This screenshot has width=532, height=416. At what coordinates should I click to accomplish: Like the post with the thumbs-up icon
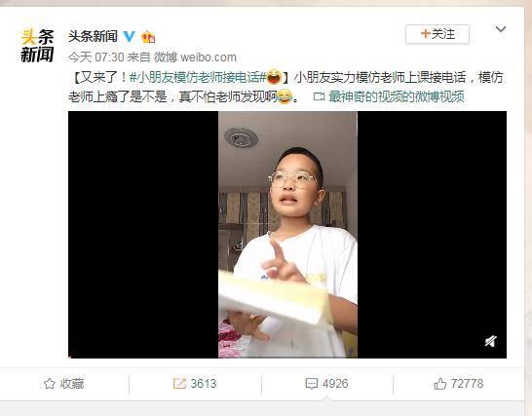(439, 384)
